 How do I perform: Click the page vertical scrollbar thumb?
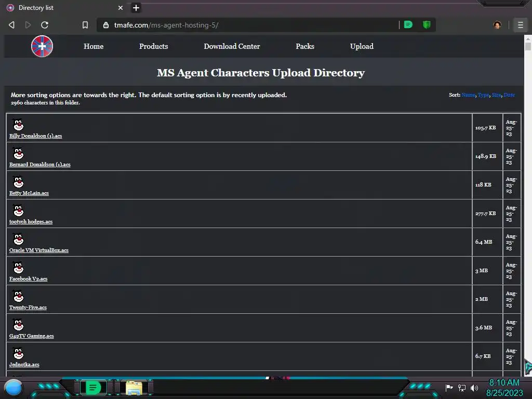[x=528, y=46]
